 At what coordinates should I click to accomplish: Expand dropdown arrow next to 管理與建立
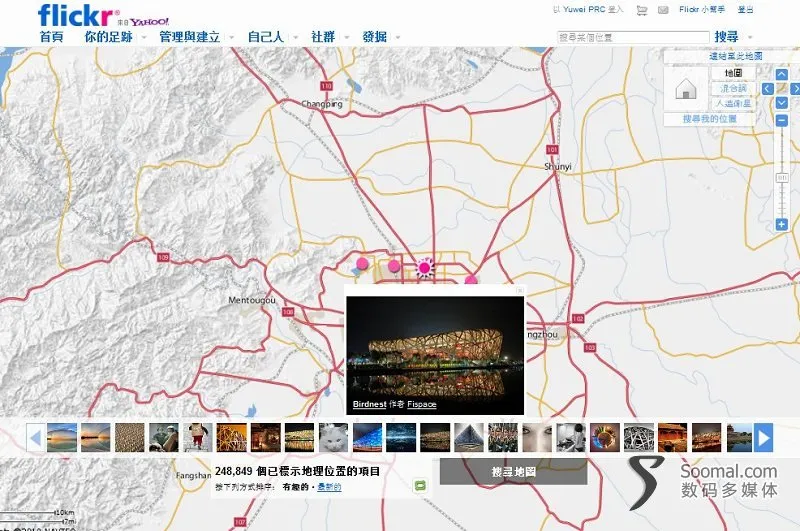coord(231,37)
